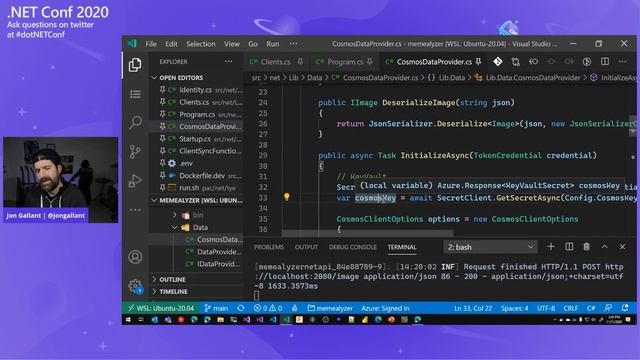Click go back navigation icon in editor toolbar
The height and width of the screenshot is (360, 640).
click(x=533, y=62)
